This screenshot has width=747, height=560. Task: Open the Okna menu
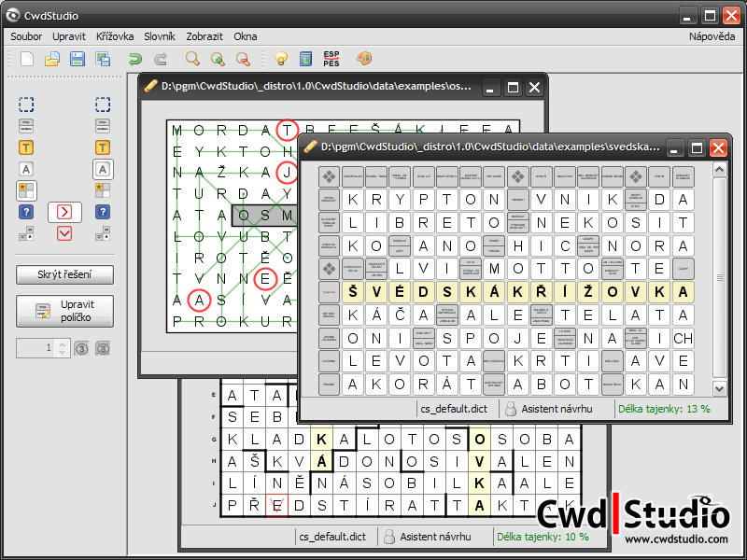tap(246, 36)
